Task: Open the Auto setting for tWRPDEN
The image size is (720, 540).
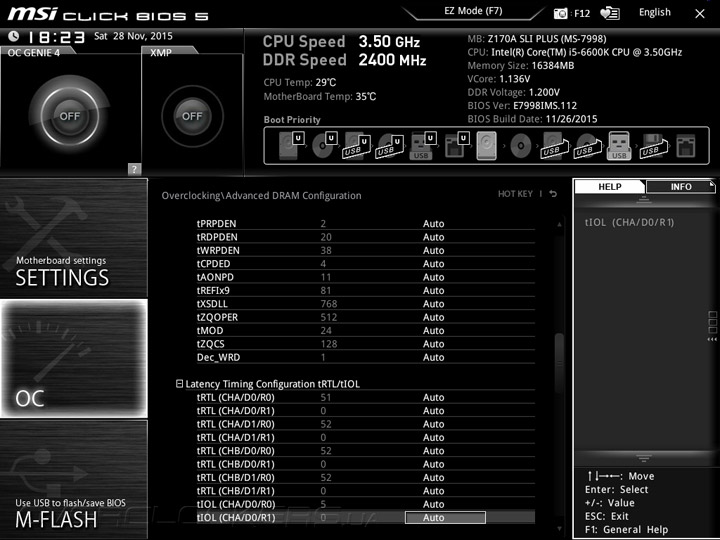Action: tap(433, 250)
